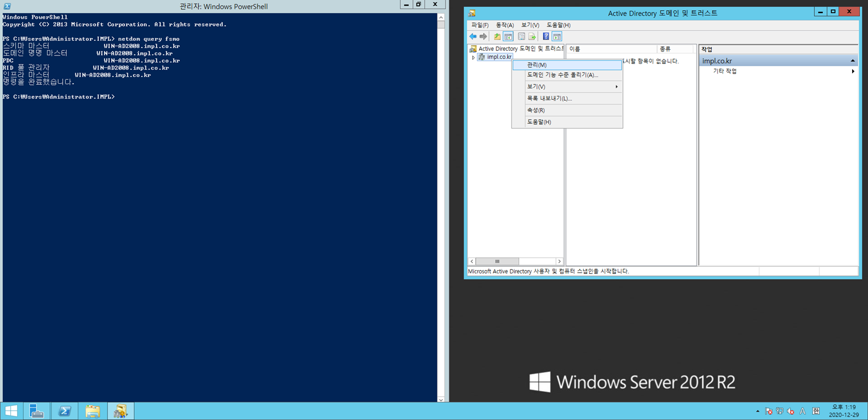Image resolution: width=868 pixels, height=420 pixels.
Task: Click the blue Help question mark icon
Action: [546, 36]
